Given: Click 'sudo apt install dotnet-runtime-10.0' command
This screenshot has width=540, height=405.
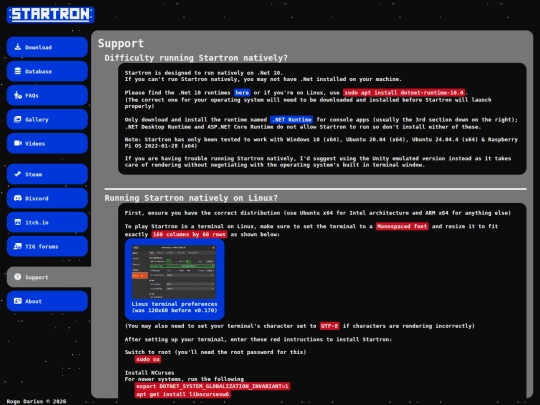Looking at the screenshot, I should (x=404, y=93).
